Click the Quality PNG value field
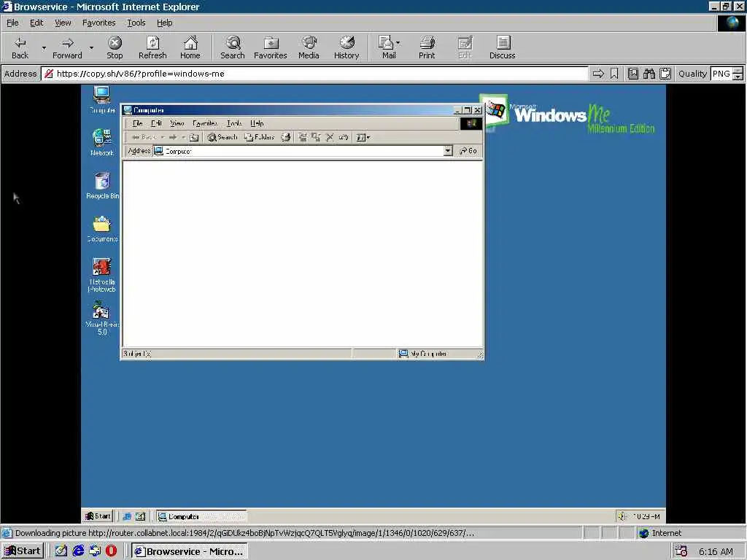The height and width of the screenshot is (560, 747). point(721,74)
